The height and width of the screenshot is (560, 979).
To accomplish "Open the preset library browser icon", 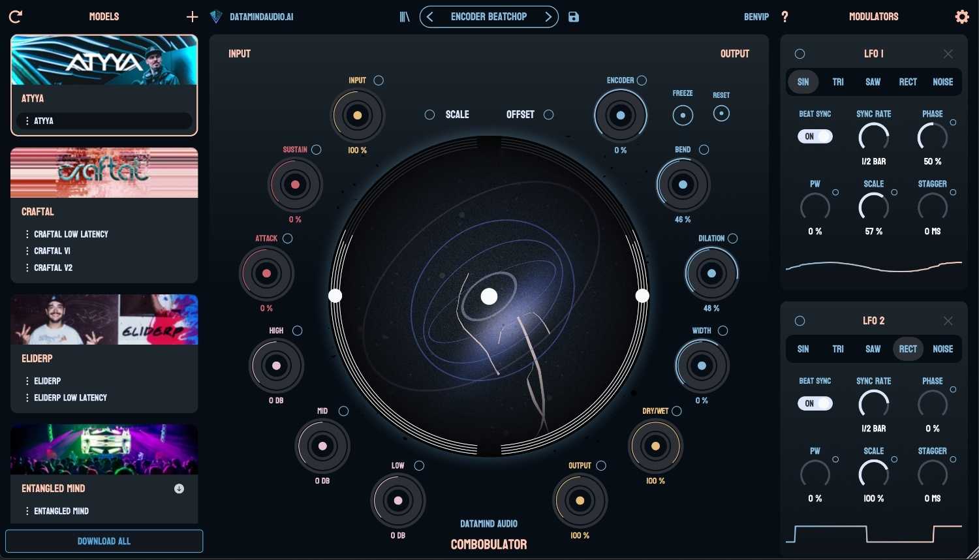I will pyautogui.click(x=405, y=17).
